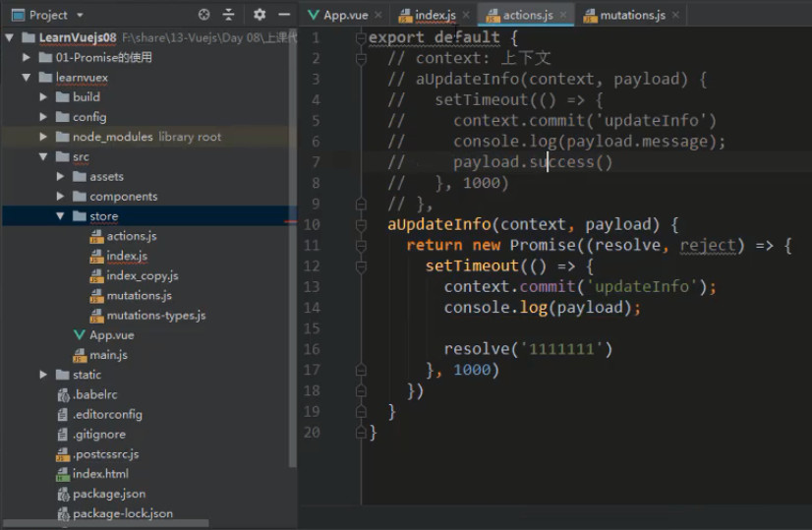The image size is (812, 530).
Task: Click the package.json file icon
Action: [x=63, y=495]
